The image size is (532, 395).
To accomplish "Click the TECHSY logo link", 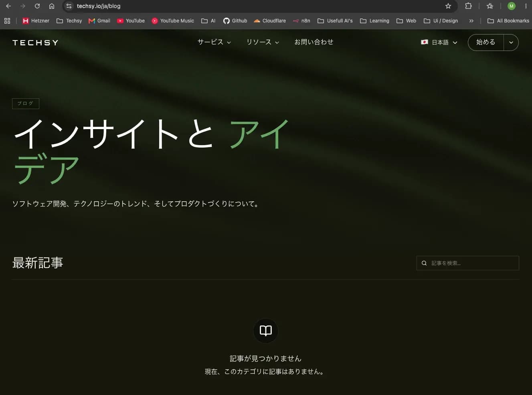I will [36, 43].
